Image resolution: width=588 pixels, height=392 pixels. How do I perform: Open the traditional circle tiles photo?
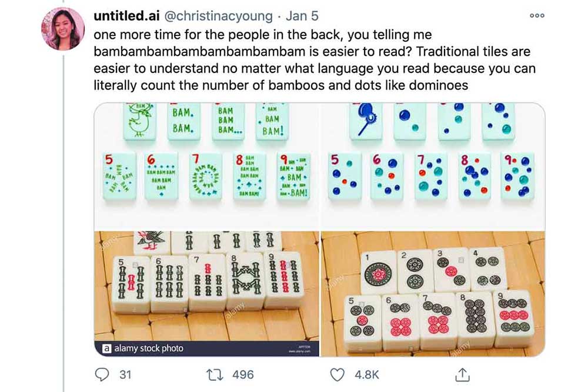433,294
